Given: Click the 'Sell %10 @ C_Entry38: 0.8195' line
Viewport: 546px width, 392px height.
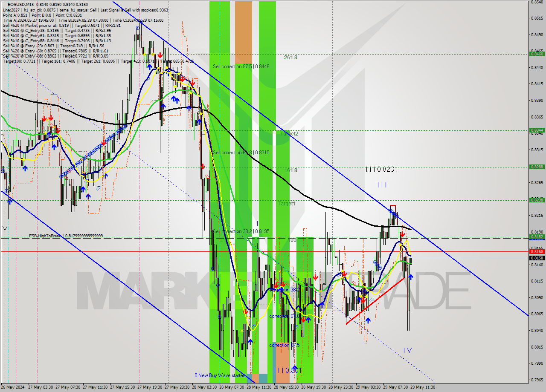Looking at the screenshot, I should (57, 30).
